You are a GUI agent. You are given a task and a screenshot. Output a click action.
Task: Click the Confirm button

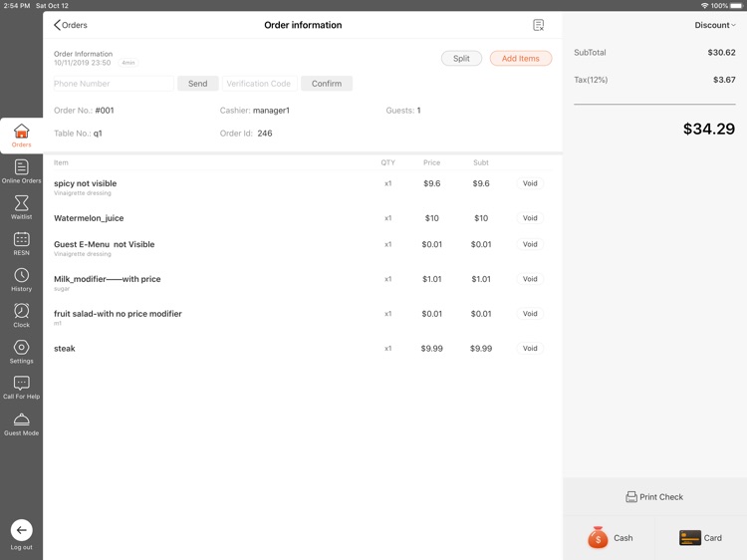(327, 84)
